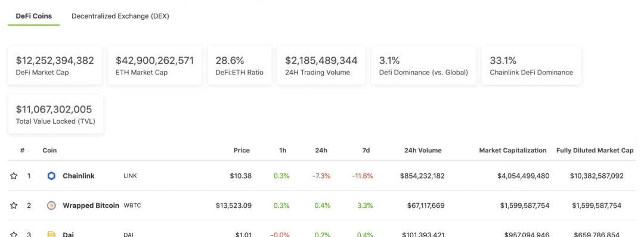This screenshot has width=644, height=237.
Task: Sort by Market Capitalization column header
Action: click(x=513, y=151)
